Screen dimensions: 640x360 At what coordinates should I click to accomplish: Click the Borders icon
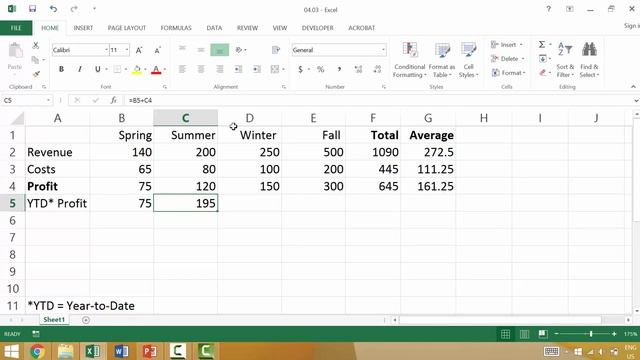pyautogui.click(x=117, y=69)
